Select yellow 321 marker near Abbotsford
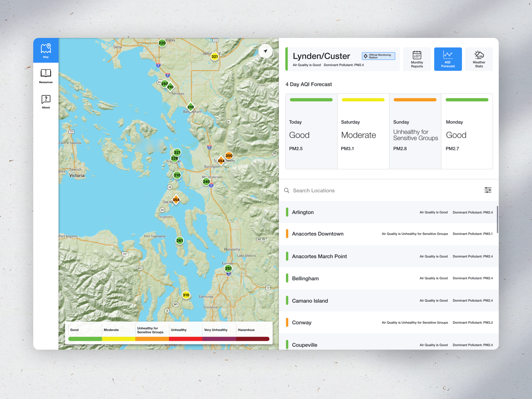This screenshot has height=399, width=532. pos(215,57)
